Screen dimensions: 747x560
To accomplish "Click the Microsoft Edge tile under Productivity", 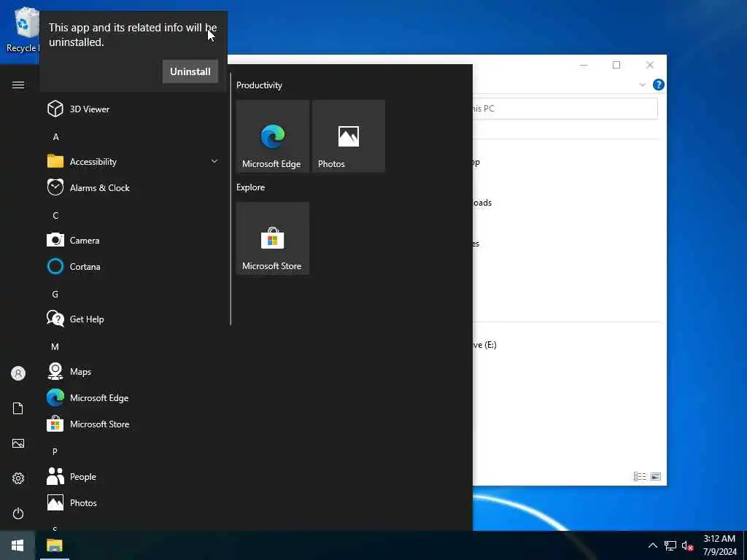I will tap(273, 136).
